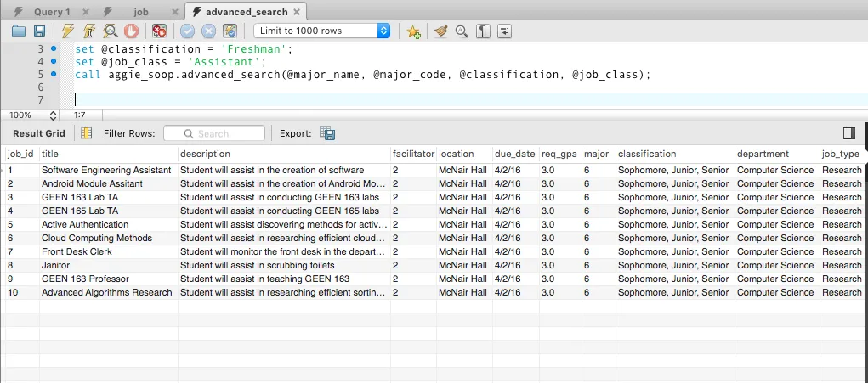Open a SQL script file
Image resolution: width=868 pixels, height=383 pixels.
pos(19,31)
